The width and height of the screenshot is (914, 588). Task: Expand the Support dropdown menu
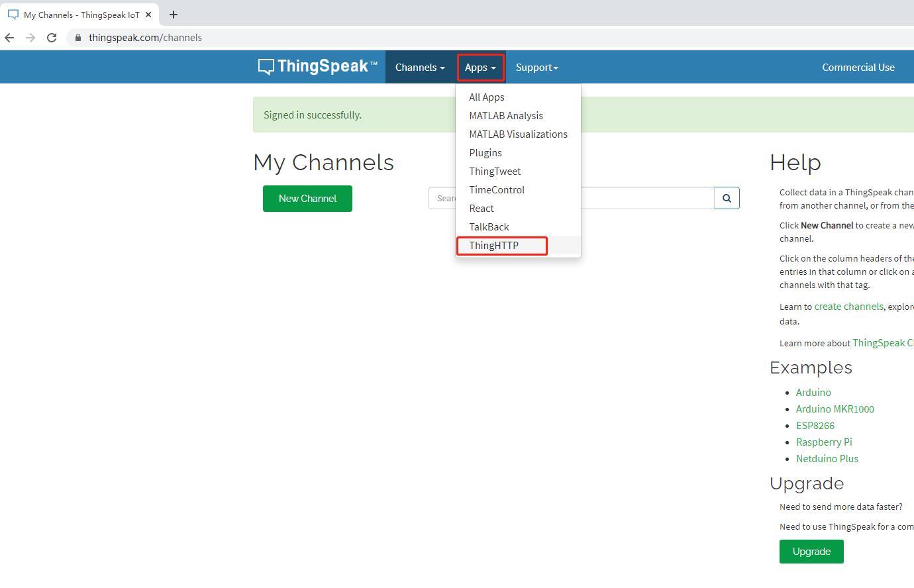pyautogui.click(x=536, y=67)
